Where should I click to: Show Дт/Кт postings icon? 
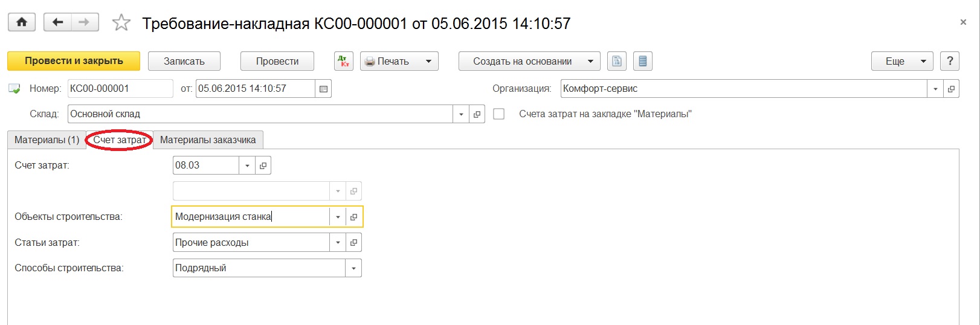pos(343,61)
